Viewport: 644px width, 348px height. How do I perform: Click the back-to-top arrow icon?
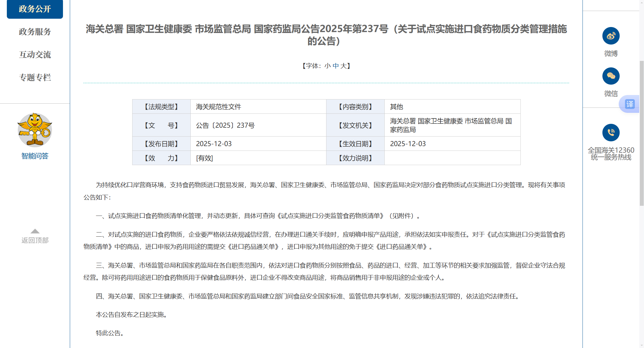(35, 231)
